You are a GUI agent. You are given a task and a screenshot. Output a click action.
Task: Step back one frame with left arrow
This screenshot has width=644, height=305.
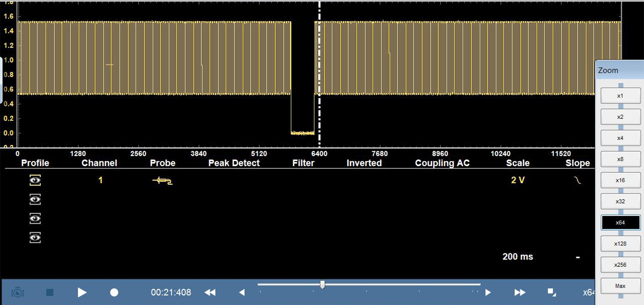pos(242,292)
